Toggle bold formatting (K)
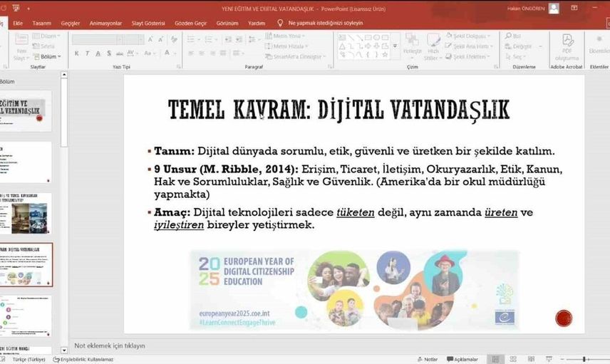Image resolution: width=610 pixels, height=364 pixels. (76, 53)
